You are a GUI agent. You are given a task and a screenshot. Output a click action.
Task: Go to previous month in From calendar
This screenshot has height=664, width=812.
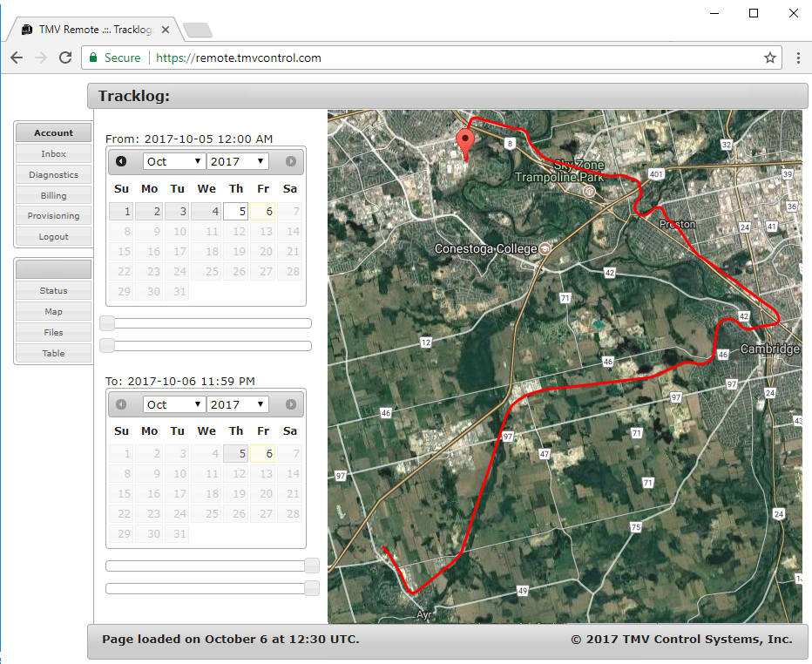(121, 161)
